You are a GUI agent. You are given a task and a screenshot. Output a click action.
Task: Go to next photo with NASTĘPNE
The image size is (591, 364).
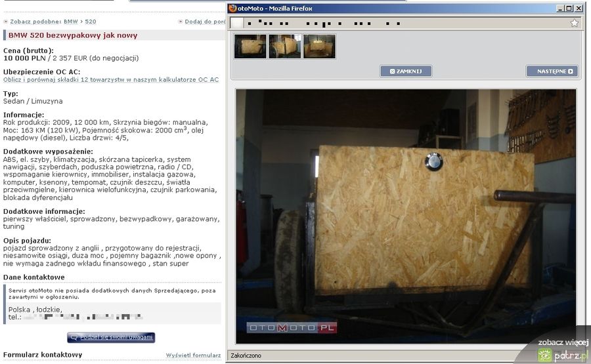click(552, 71)
